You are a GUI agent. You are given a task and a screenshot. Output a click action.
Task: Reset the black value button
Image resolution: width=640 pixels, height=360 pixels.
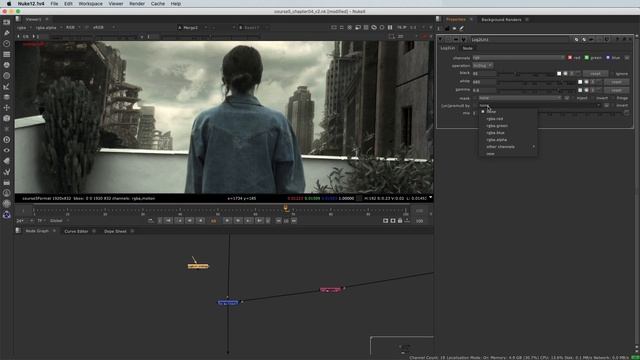tap(595, 74)
